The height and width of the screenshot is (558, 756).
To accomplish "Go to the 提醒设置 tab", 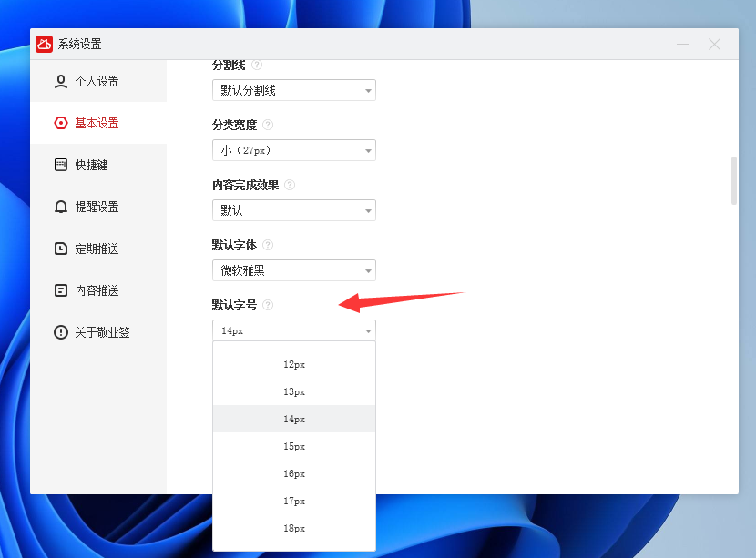I will coord(98,207).
